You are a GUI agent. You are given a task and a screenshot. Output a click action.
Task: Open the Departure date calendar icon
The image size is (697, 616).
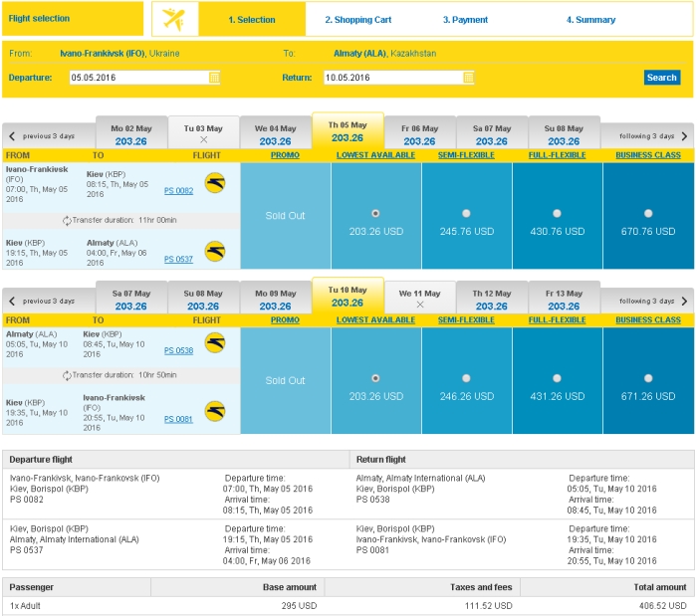(214, 78)
